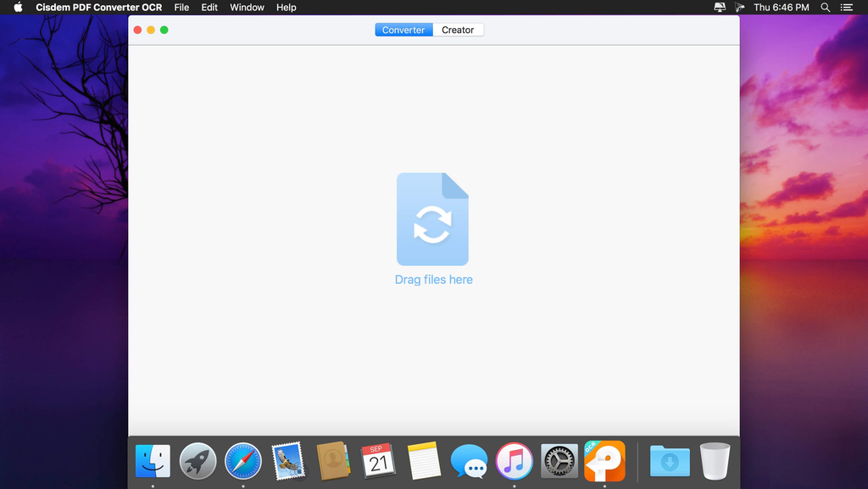Switch to the Creator tab
Image resolution: width=868 pixels, height=489 pixels.
point(458,30)
